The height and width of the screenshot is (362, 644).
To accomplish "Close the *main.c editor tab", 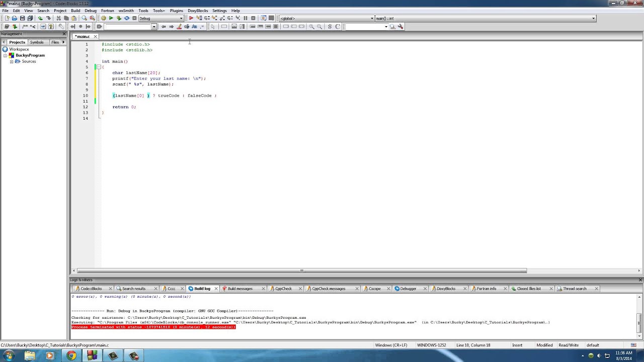I will click(x=95, y=36).
